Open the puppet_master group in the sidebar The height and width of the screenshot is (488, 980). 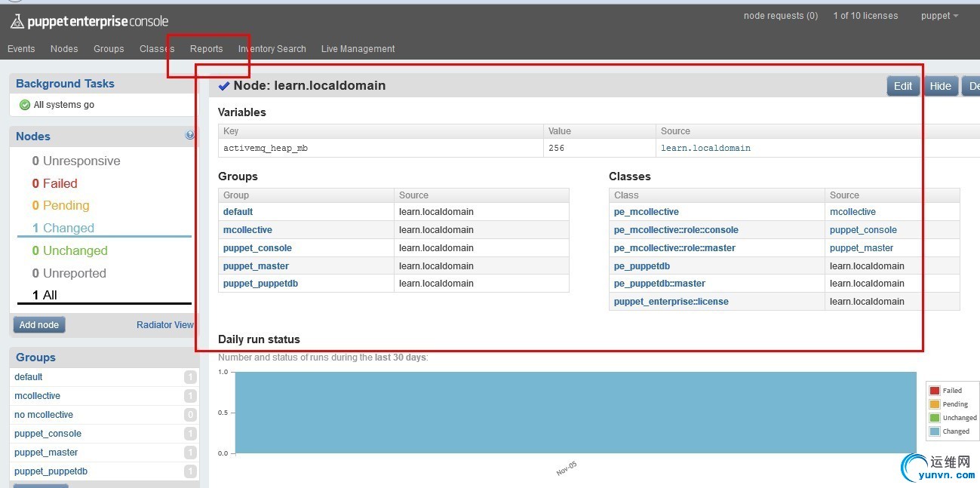coord(46,453)
